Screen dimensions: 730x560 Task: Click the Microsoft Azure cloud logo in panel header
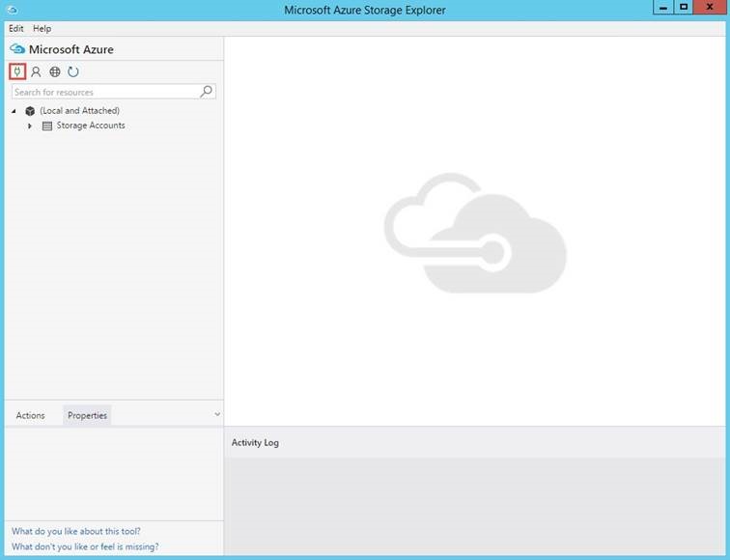tap(17, 49)
